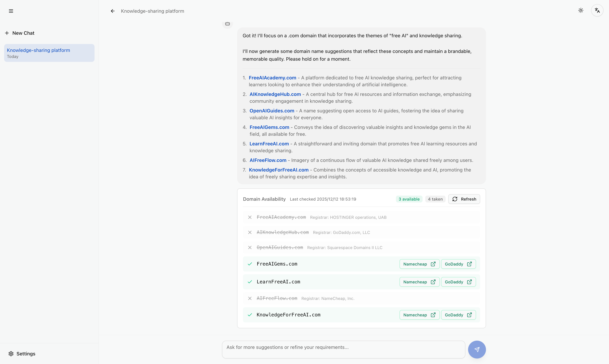Open GoDaddy link for FreeAIGems.com

458,264
